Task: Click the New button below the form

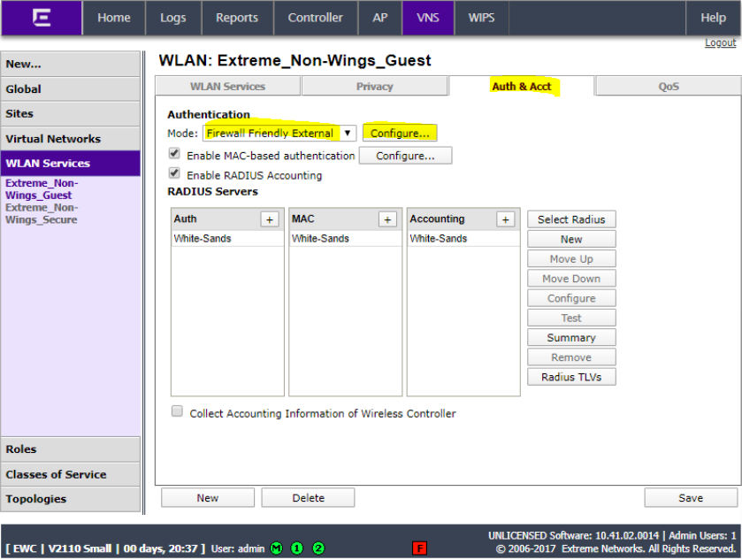Action: 208,498
